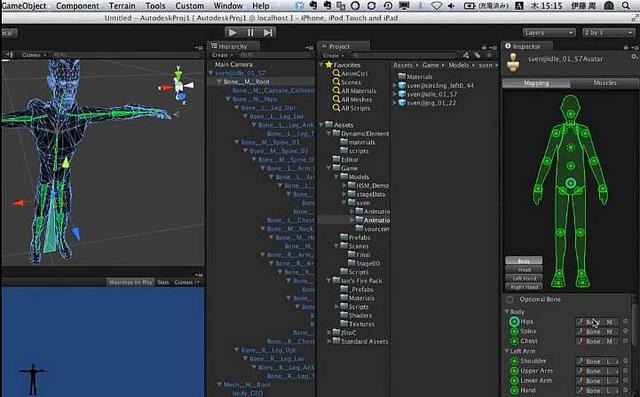Click the search by label icon in Project

coord(477,55)
